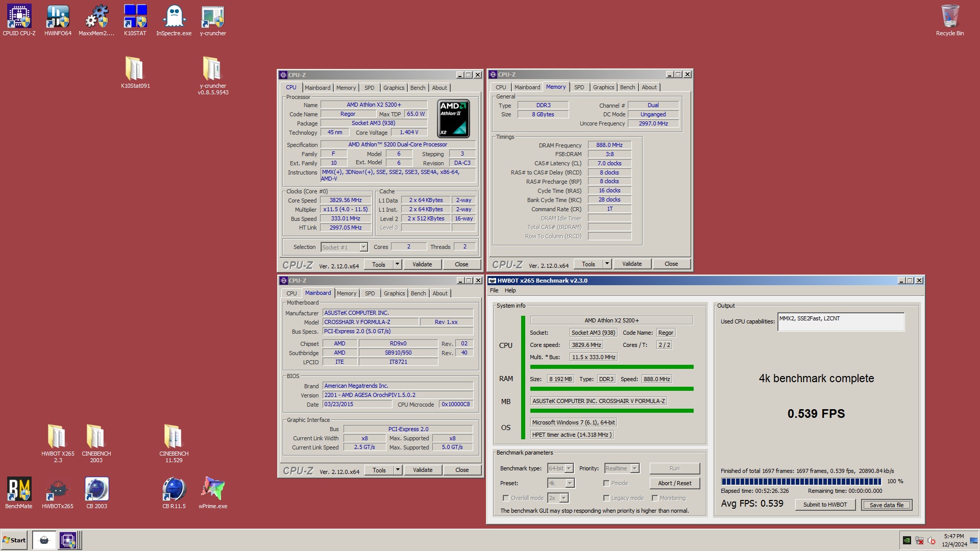The image size is (980, 551).
Task: Click the Abort / Reset button
Action: pos(674,483)
